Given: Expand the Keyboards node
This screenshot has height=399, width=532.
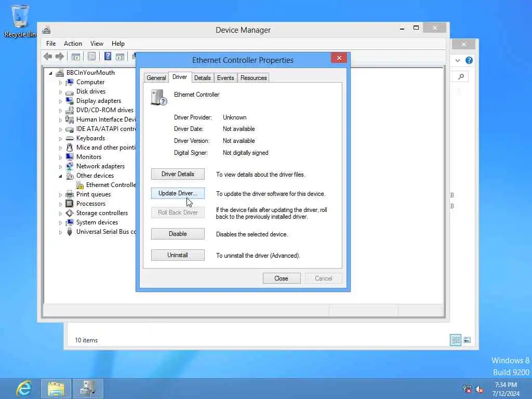Looking at the screenshot, I should pos(60,138).
